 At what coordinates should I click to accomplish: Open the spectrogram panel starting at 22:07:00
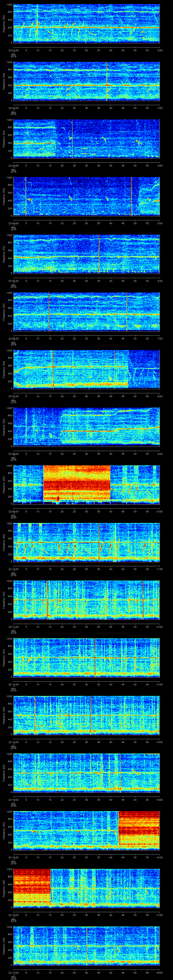coord(86,369)
